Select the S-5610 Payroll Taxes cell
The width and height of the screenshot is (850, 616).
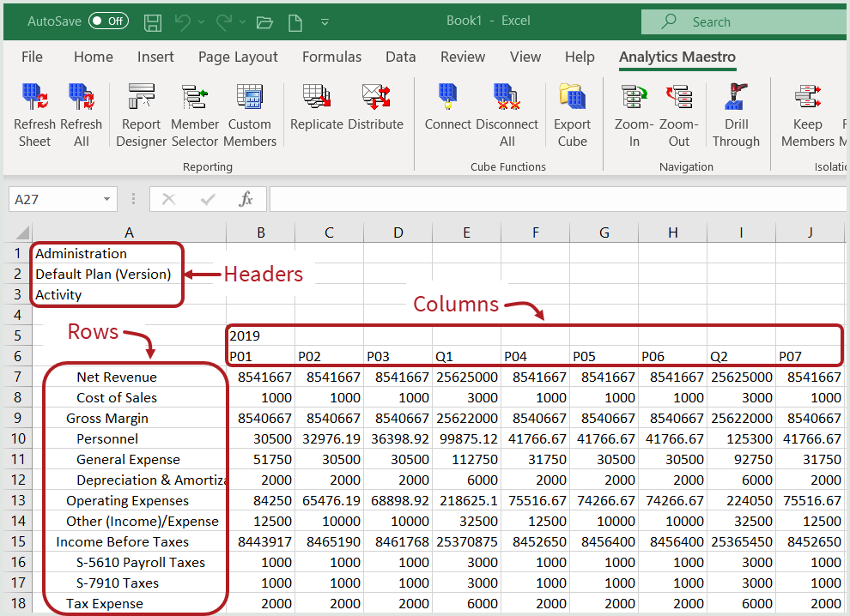coord(129,562)
